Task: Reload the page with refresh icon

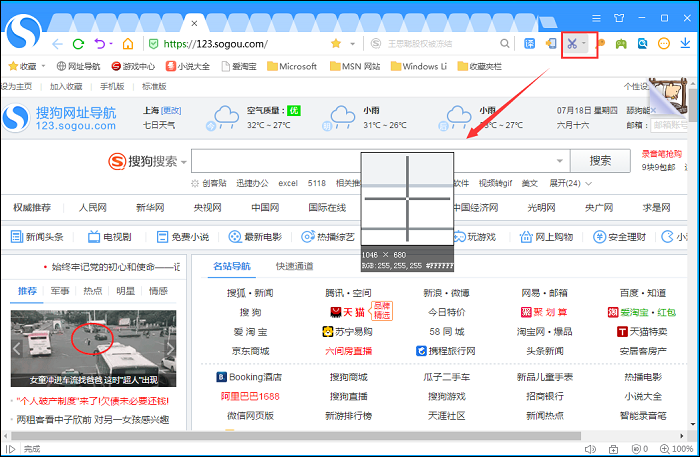Action: [x=79, y=44]
